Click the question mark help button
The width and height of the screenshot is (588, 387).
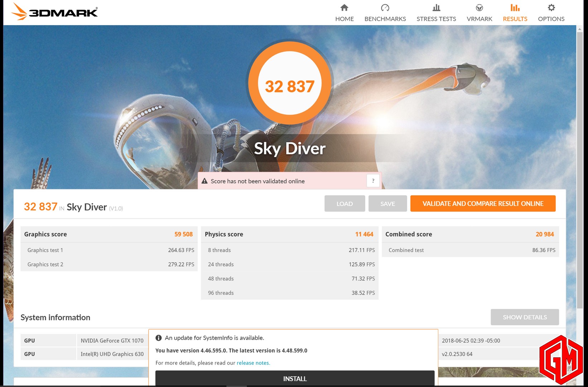[373, 181]
